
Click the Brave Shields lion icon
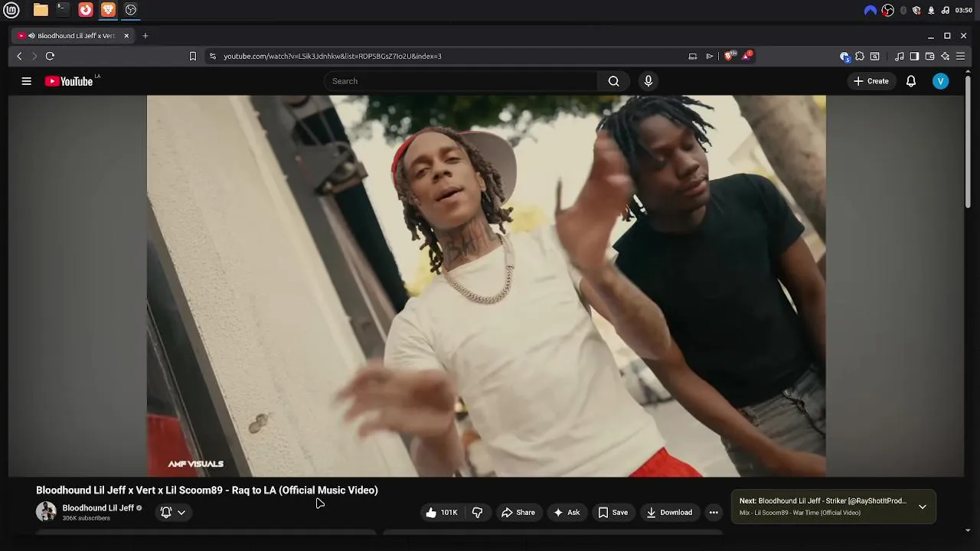coord(729,56)
